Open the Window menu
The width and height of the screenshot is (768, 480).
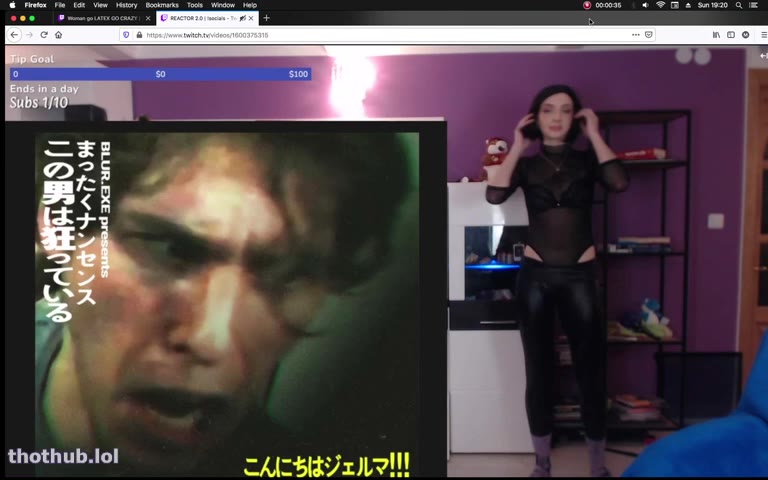pos(223,5)
